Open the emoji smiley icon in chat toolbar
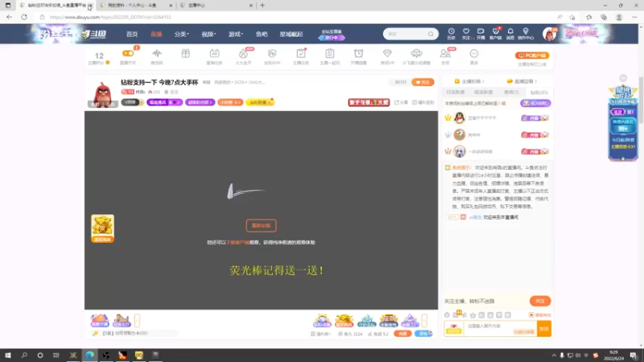The image size is (644, 362). tap(447, 315)
